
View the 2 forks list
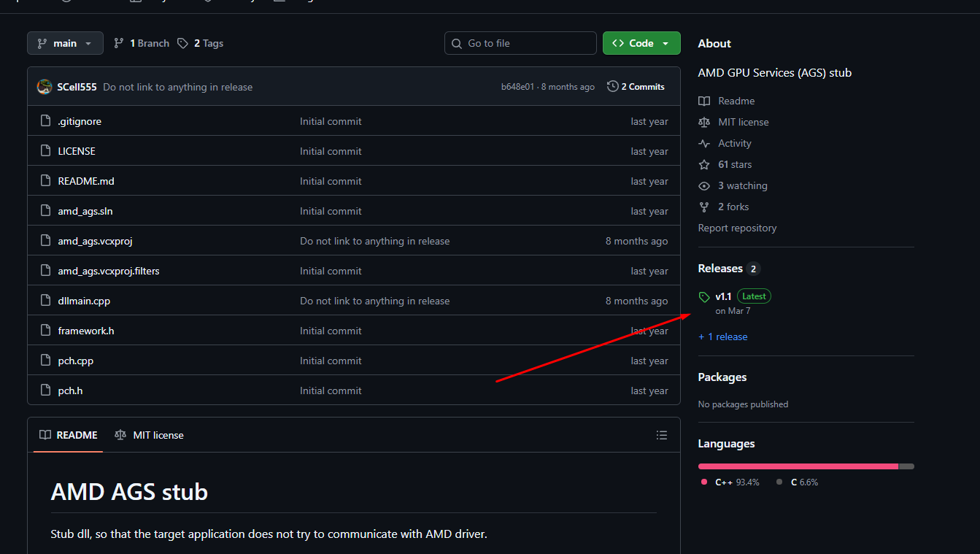tap(733, 207)
